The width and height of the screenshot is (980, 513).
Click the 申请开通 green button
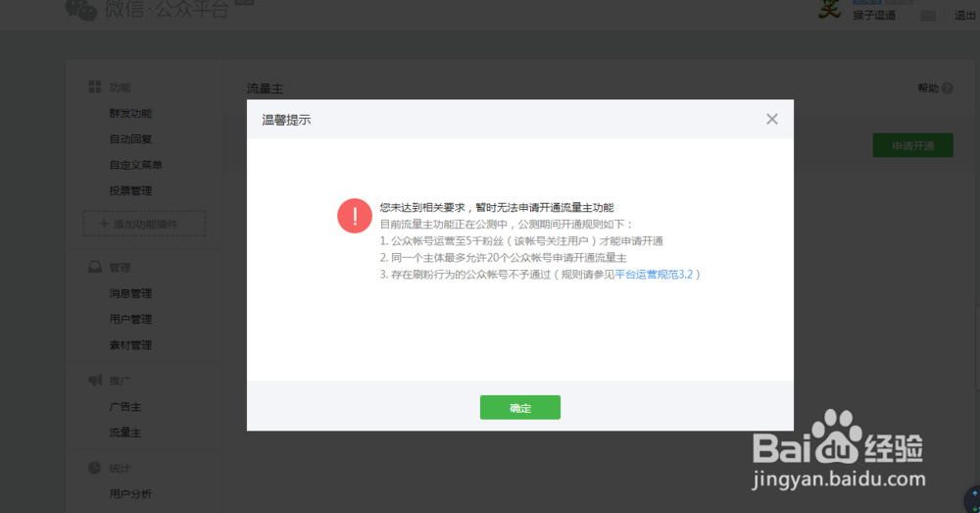913,145
